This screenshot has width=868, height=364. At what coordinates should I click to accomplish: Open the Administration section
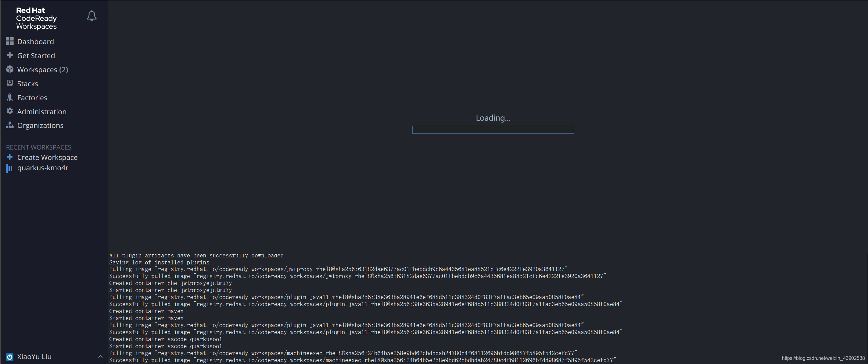coord(42,111)
